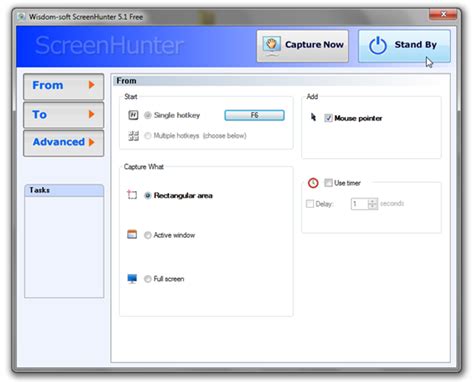
Task: Click the rectangular area crop icon
Action: pyautogui.click(x=132, y=195)
